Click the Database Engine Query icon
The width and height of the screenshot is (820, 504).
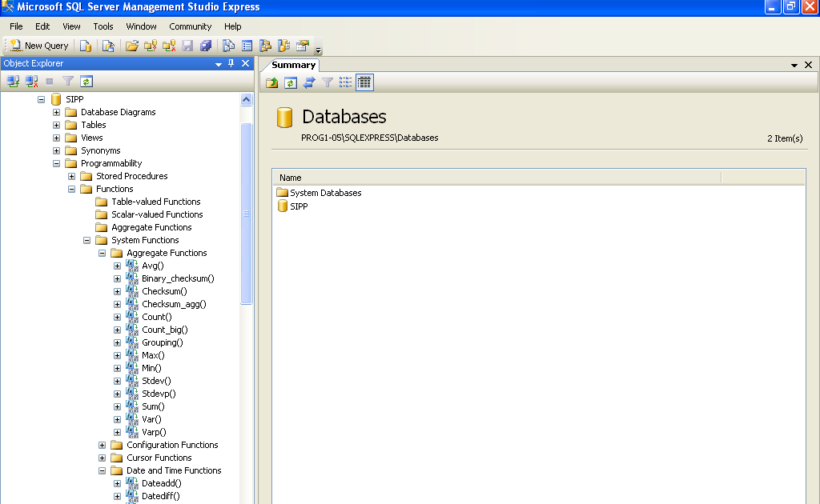86,46
